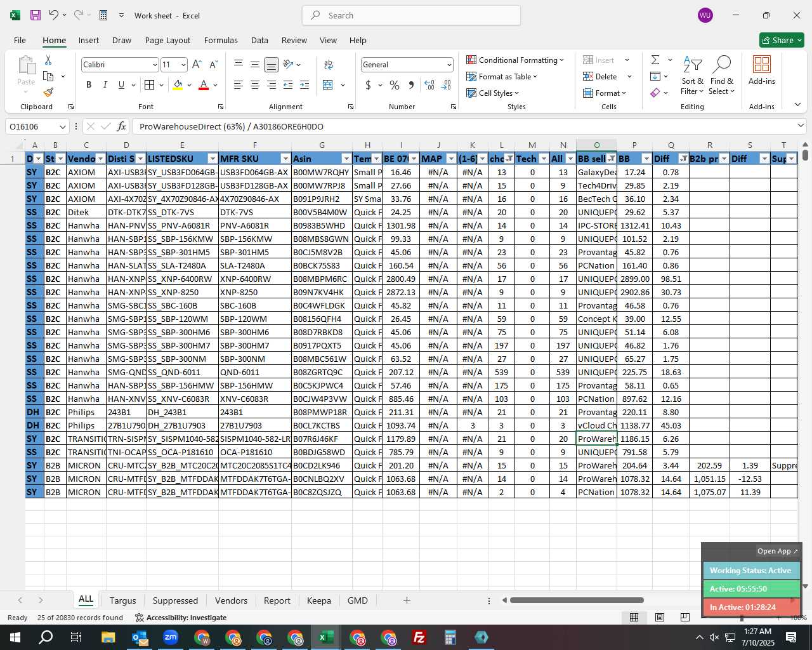Open Sort & Filter tool

pyautogui.click(x=692, y=76)
